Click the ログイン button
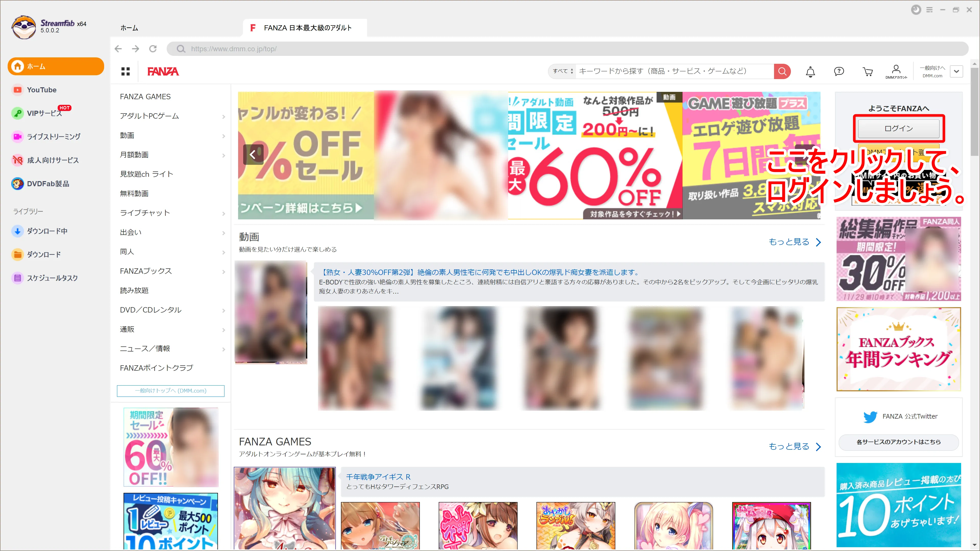 click(x=899, y=129)
